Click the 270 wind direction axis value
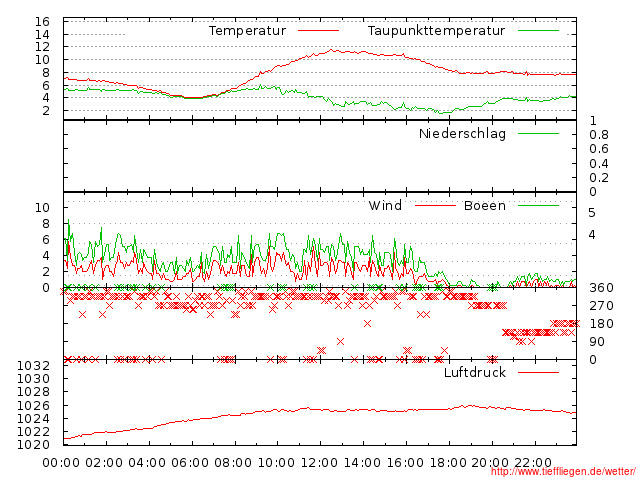The width and height of the screenshot is (640, 480). pos(601,306)
